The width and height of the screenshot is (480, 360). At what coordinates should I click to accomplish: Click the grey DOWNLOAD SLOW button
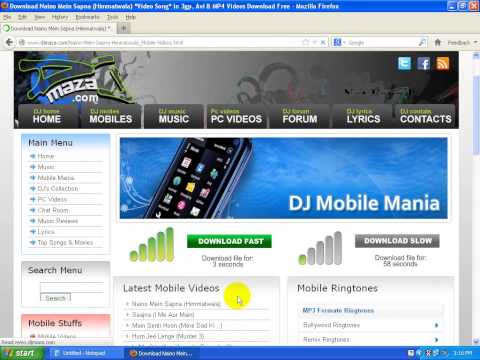click(397, 241)
